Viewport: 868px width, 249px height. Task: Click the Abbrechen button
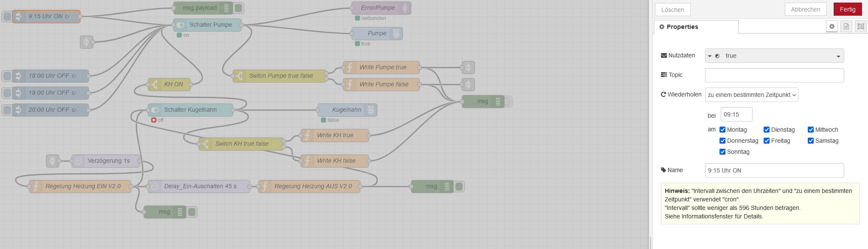point(805,9)
